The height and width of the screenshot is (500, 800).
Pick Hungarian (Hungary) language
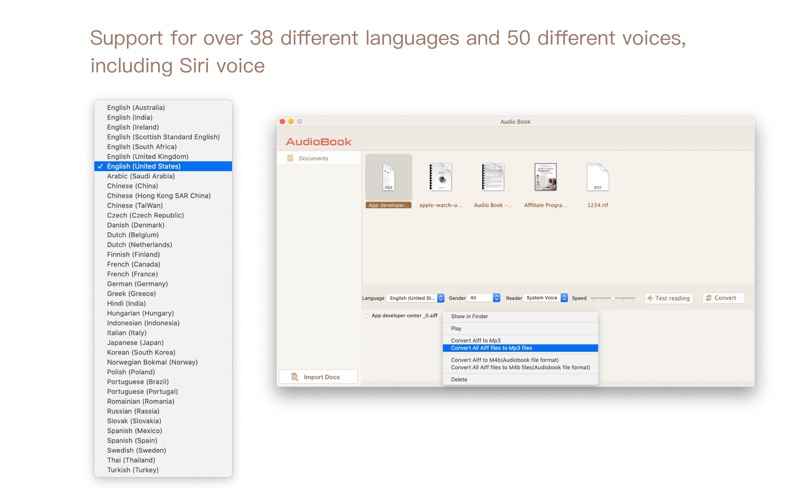163,313
